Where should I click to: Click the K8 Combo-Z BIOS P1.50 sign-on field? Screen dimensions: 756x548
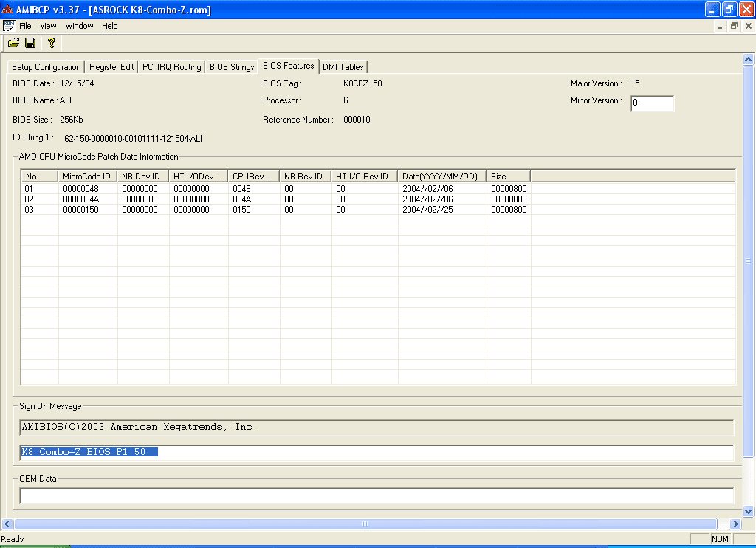[377, 453]
